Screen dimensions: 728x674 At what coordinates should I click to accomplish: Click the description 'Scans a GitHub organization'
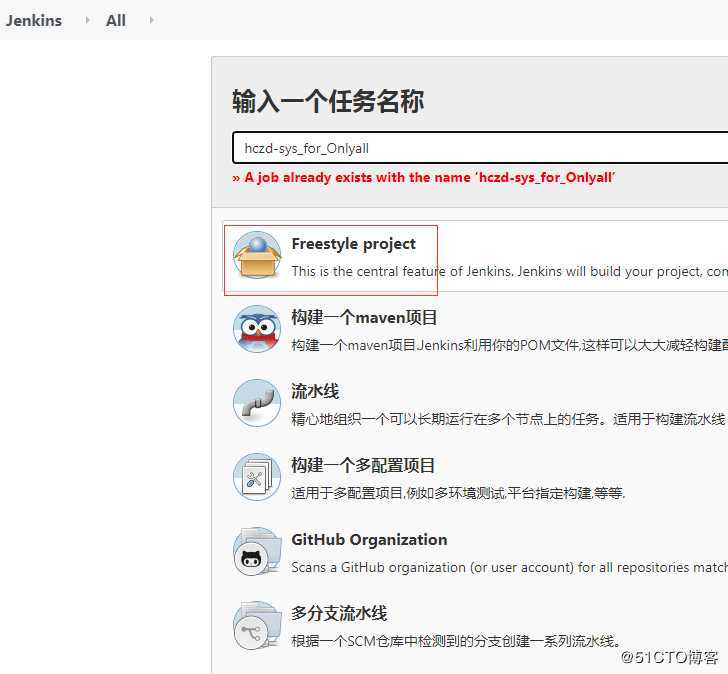click(509, 567)
